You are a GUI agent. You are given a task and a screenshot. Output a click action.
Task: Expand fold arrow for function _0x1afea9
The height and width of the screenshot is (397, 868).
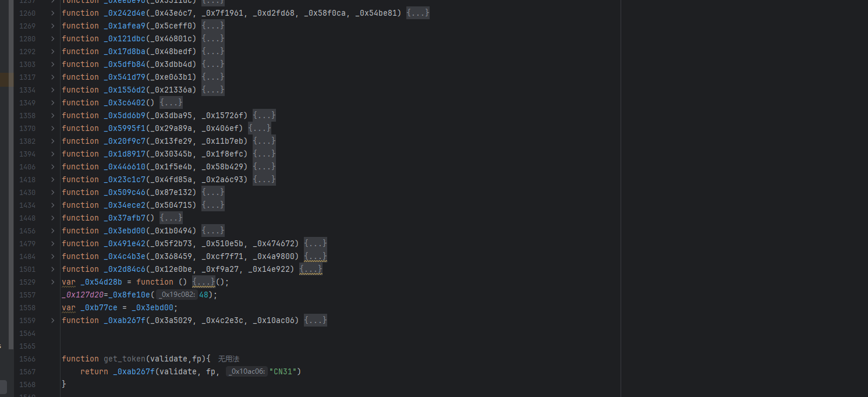click(52, 26)
